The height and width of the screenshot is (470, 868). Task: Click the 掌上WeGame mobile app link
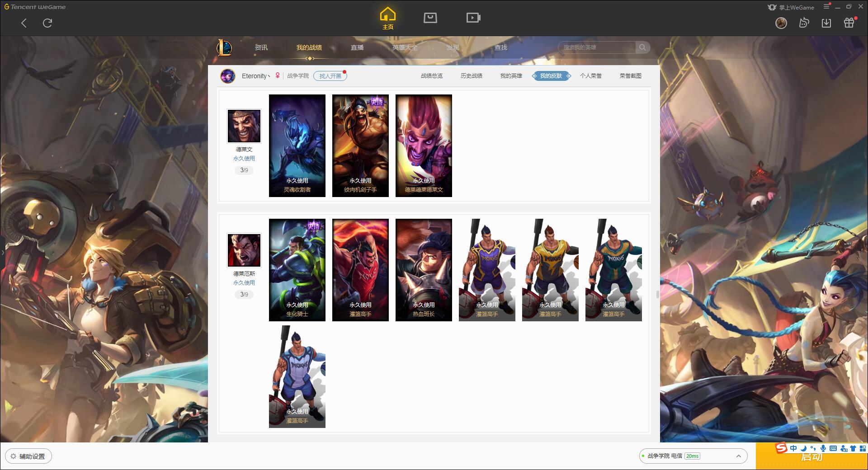[791, 7]
